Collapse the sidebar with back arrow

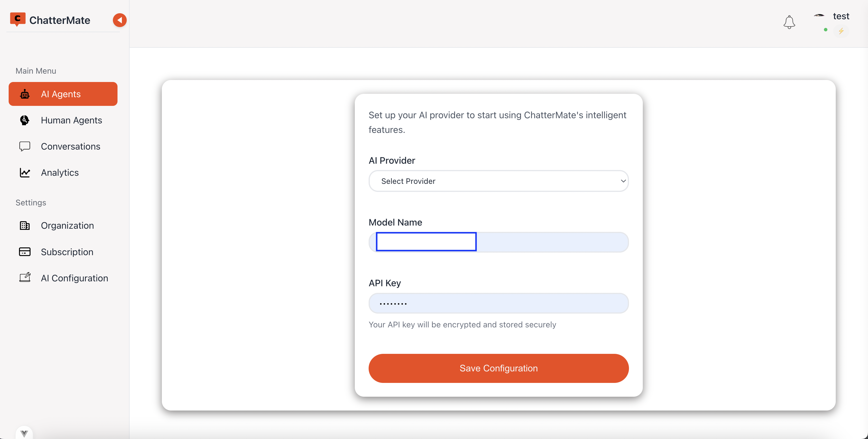[120, 20]
